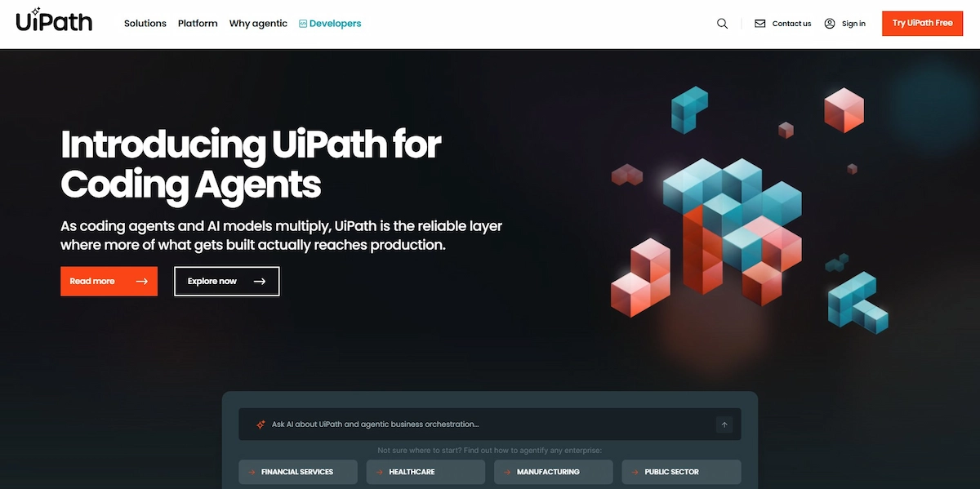
Task: Click the Introducing UiPath for Coding Agents headline
Action: click(251, 165)
